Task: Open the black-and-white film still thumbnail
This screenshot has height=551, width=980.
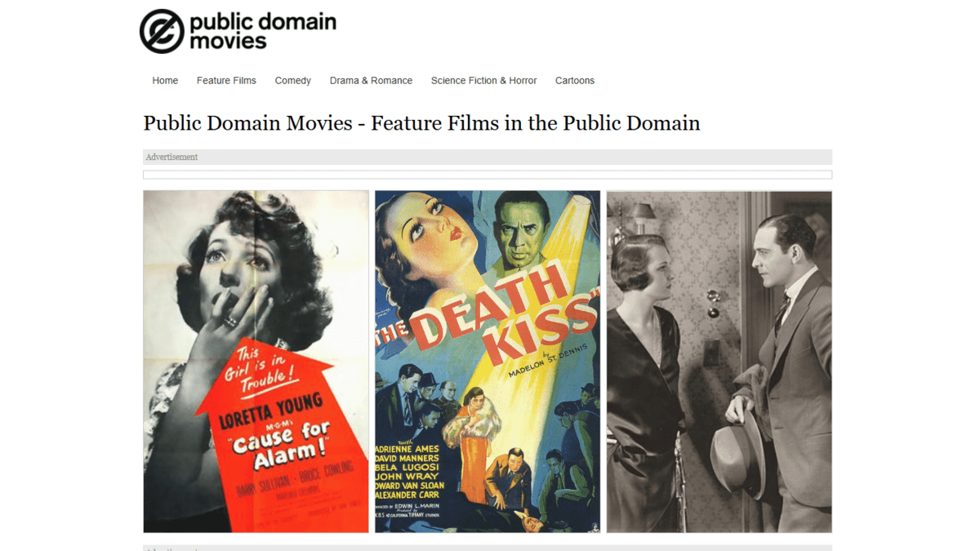Action: [719, 361]
